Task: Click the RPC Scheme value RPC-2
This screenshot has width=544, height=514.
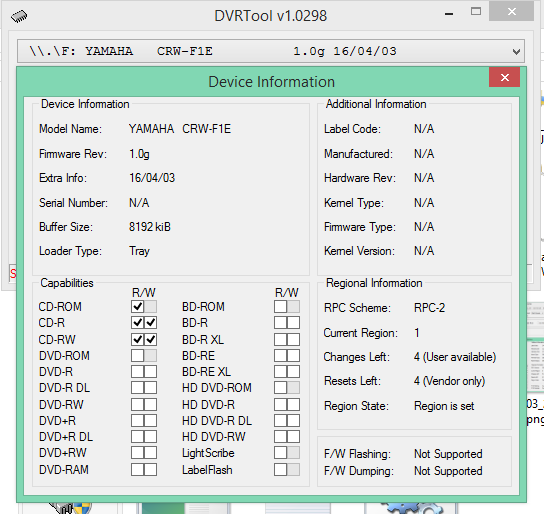Action: click(x=430, y=308)
